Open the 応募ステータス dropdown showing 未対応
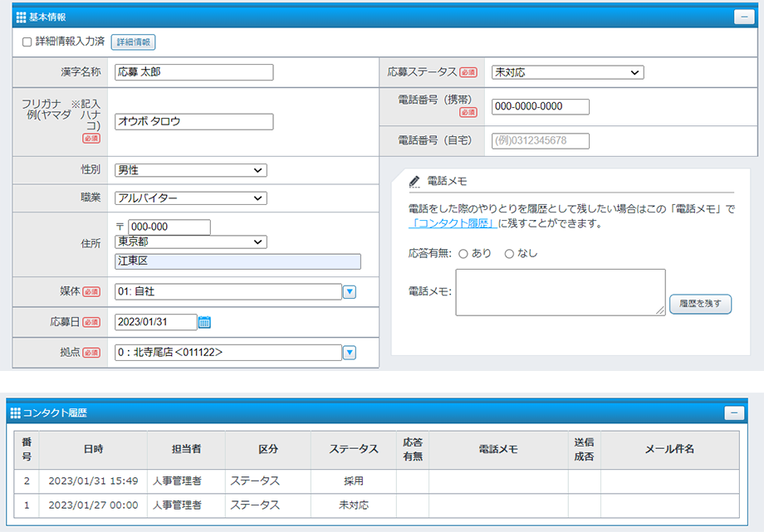 (567, 72)
